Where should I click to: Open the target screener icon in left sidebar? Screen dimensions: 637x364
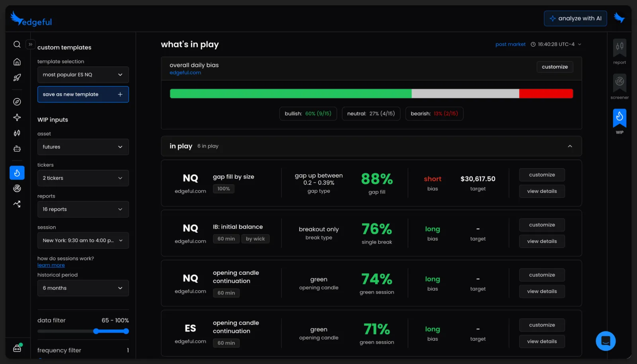[17, 189]
